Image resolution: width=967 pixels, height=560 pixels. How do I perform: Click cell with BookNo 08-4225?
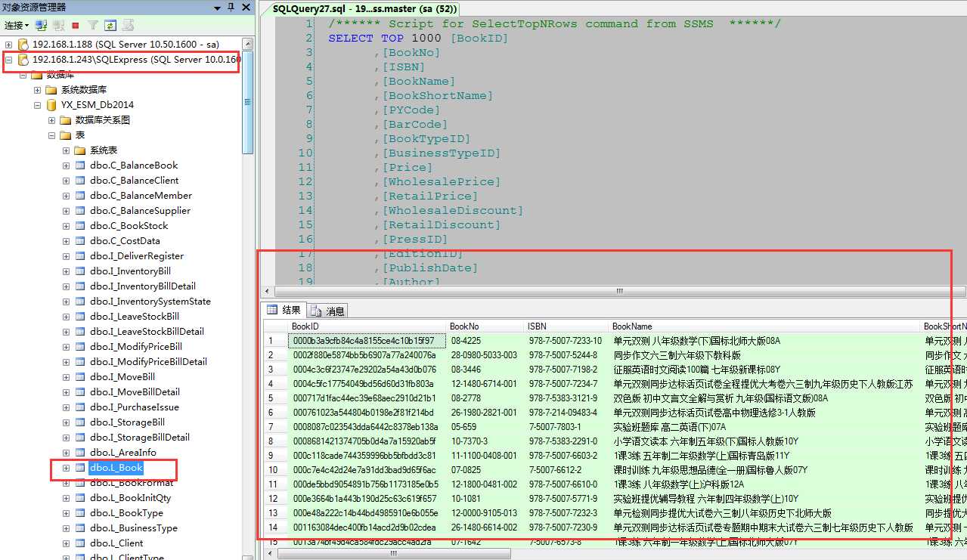486,341
